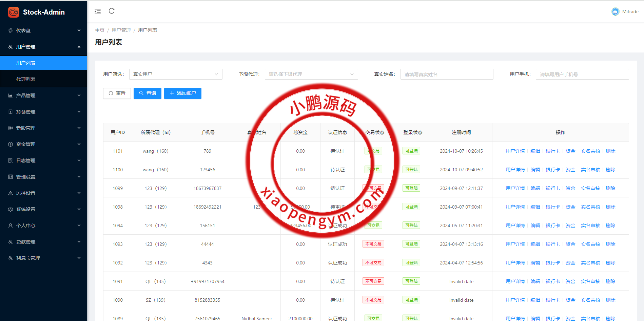Open the 用户筛选 dropdown showing 真实用户
This screenshot has width=644, height=321.
click(x=175, y=74)
